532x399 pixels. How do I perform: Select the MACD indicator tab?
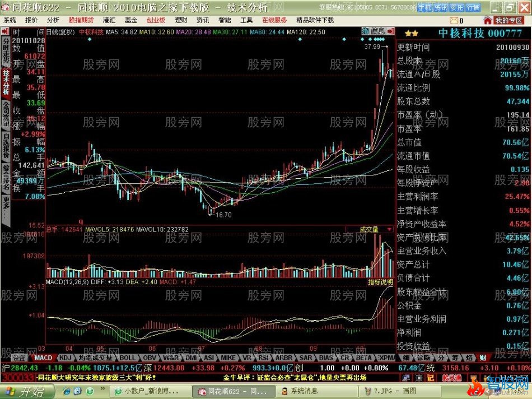(x=44, y=358)
